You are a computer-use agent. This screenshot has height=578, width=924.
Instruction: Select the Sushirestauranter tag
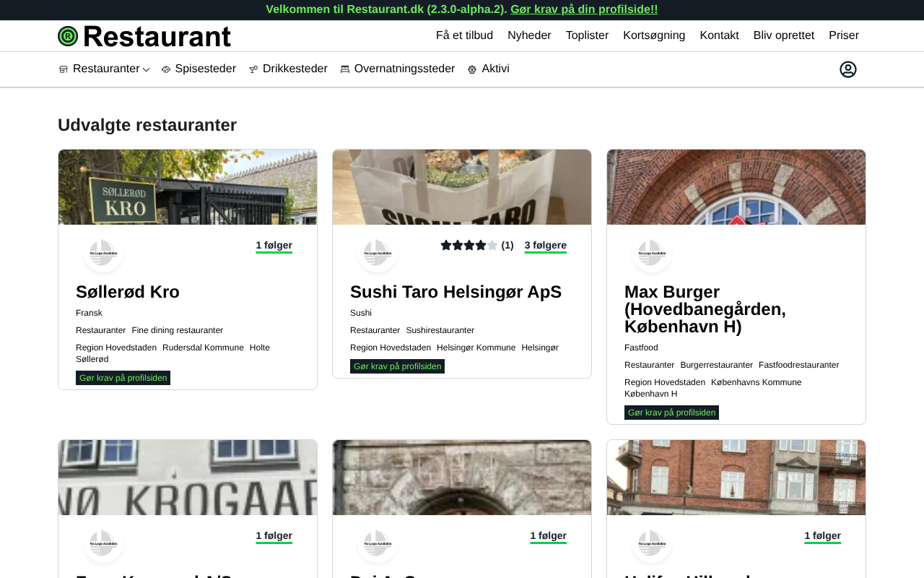[x=440, y=330]
